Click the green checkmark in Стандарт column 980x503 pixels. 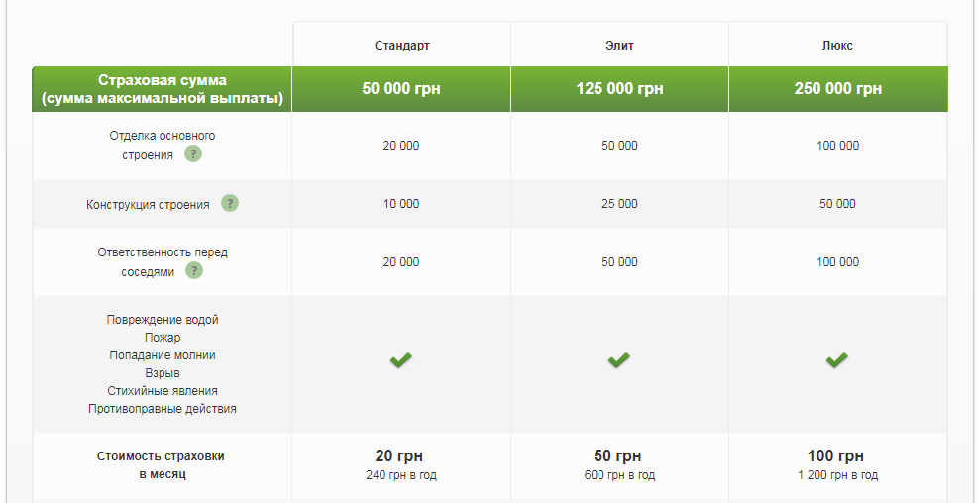(x=401, y=360)
